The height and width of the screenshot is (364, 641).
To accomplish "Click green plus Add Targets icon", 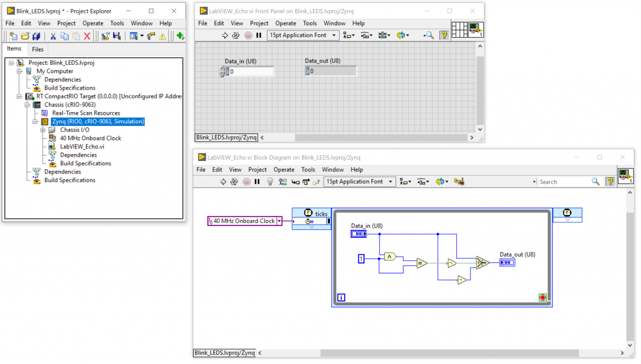I will pos(181,36).
